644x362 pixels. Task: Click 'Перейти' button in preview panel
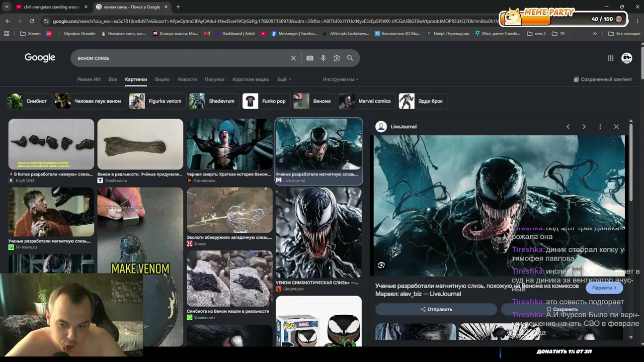pyautogui.click(x=604, y=288)
